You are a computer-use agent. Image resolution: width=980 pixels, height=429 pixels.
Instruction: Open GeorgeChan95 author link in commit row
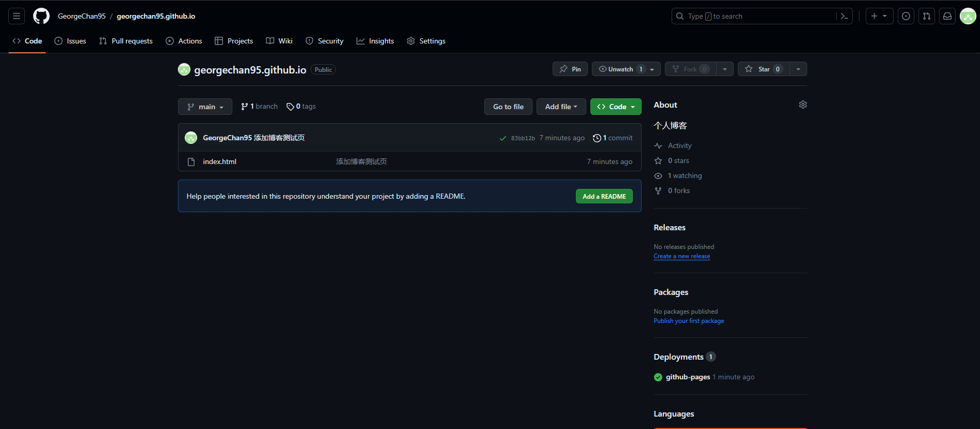(x=227, y=138)
